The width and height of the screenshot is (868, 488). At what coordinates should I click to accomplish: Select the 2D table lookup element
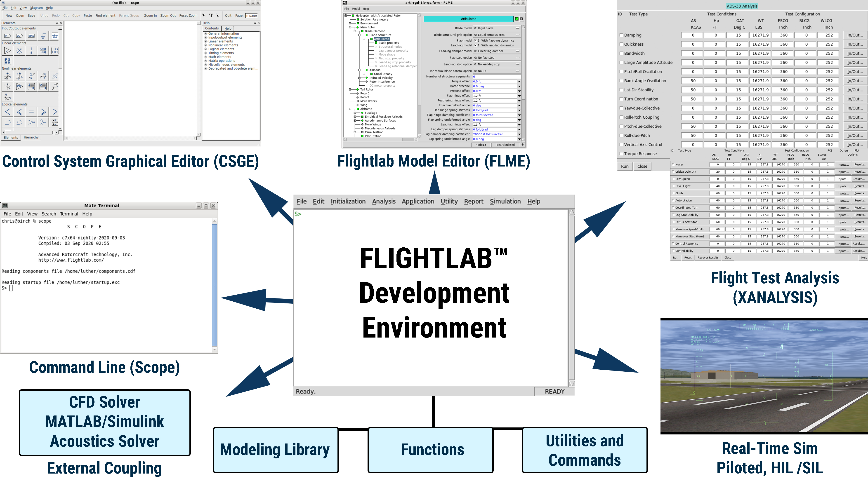(x=43, y=87)
